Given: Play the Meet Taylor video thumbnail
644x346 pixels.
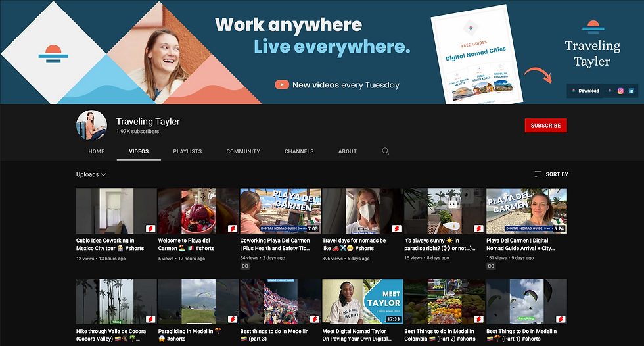Looking at the screenshot, I should click(x=363, y=301).
